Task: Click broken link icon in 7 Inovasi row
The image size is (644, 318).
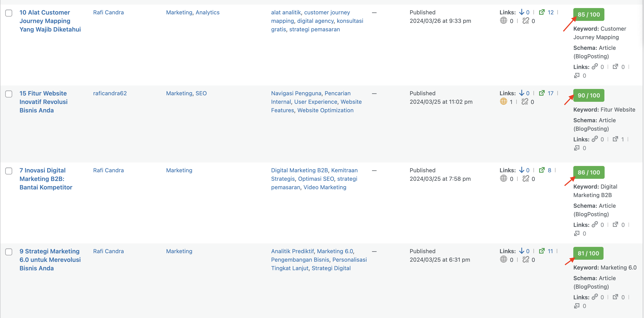Action: click(525, 179)
